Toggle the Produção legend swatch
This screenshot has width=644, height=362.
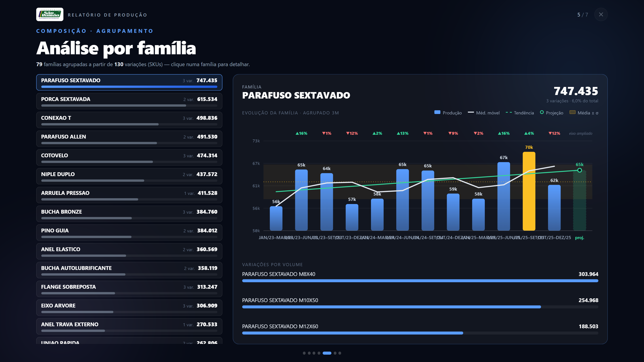tap(437, 112)
